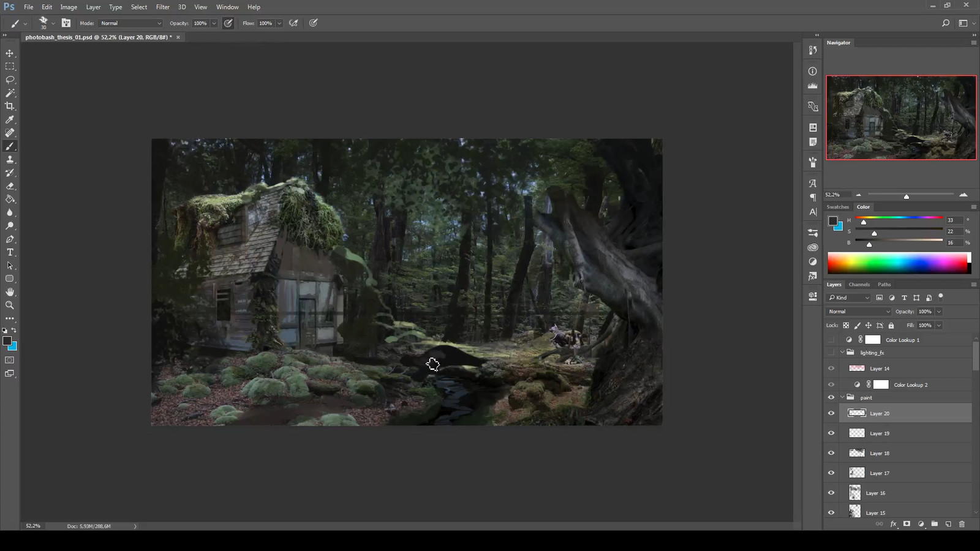
Task: Open the brush Mode dropdown
Action: pyautogui.click(x=130, y=23)
